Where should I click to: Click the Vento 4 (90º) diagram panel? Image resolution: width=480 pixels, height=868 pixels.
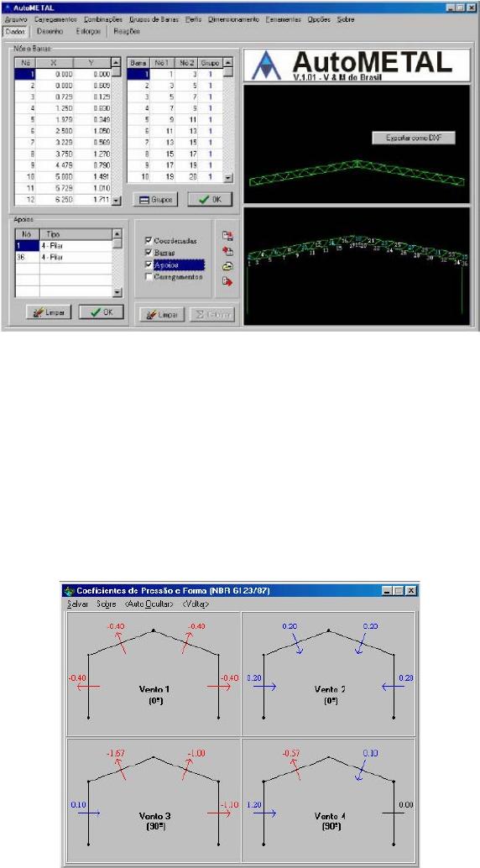328,799
